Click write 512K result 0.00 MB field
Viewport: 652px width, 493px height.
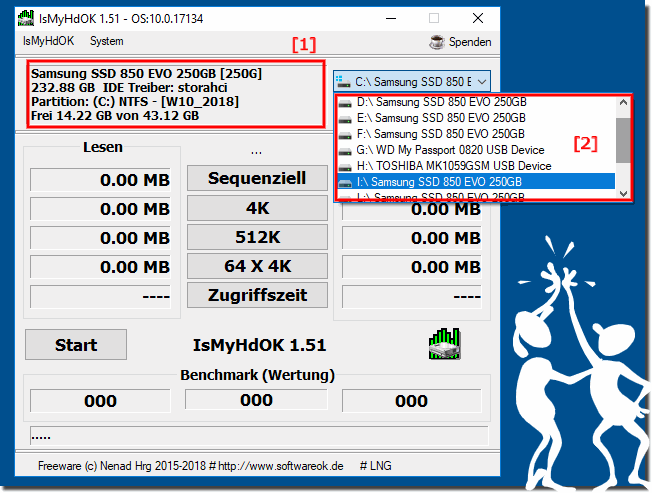click(412, 238)
